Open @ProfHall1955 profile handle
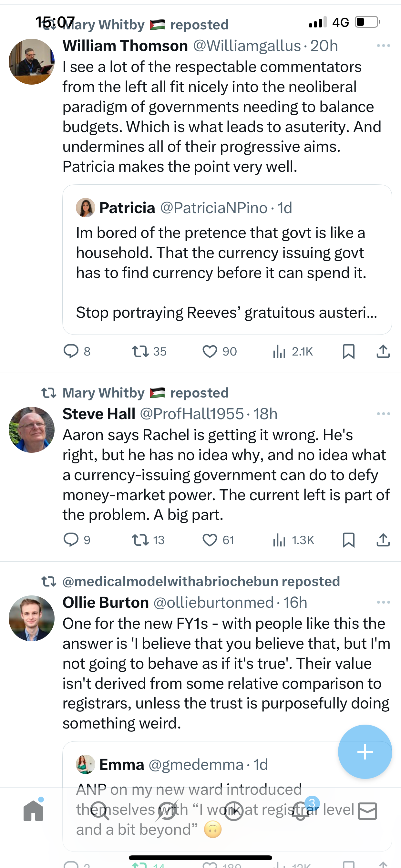This screenshot has height=868, width=401. coord(191,414)
